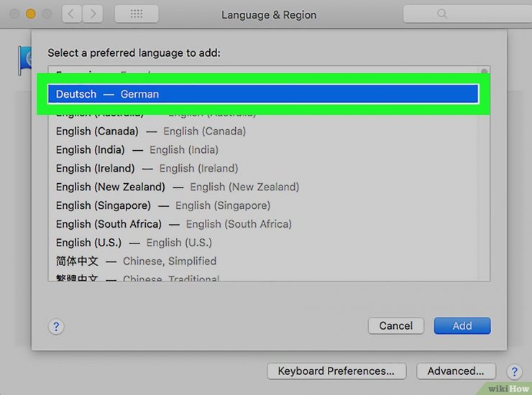
Task: Cancel adding a language
Action: pos(395,326)
